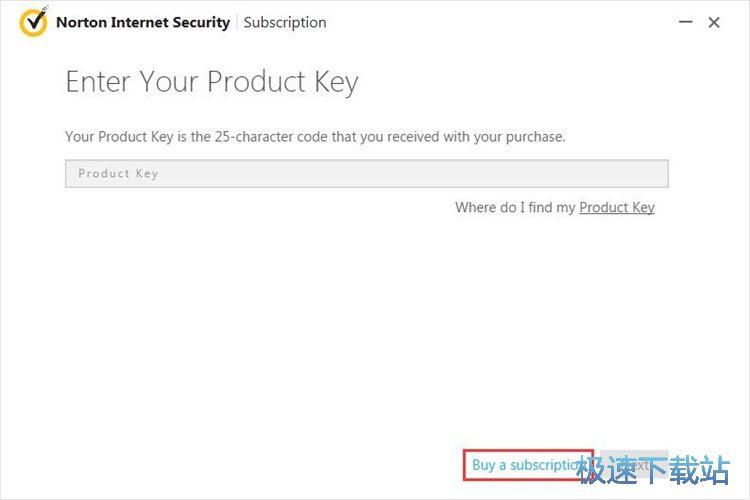Open the 'Buy a subscription' link
The width and height of the screenshot is (750, 500).
click(528, 465)
